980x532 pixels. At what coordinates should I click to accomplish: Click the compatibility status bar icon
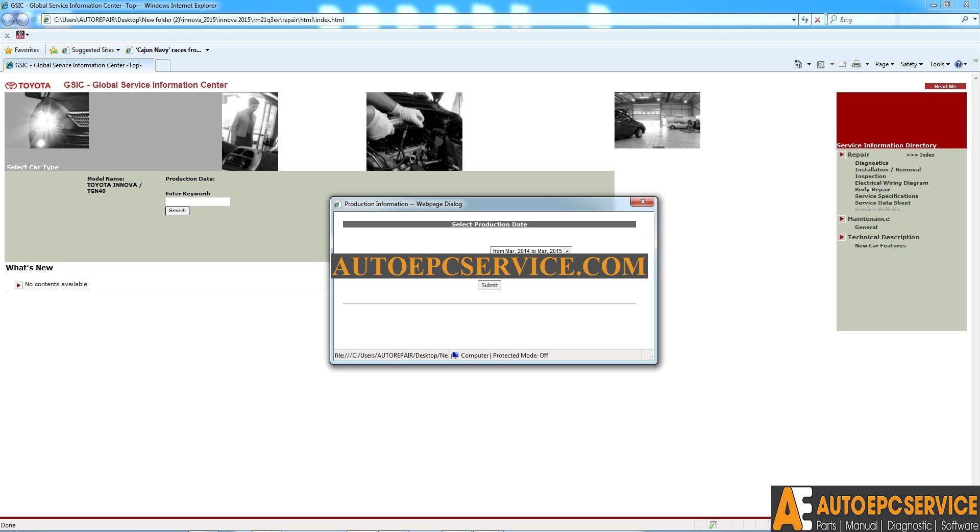(713, 525)
